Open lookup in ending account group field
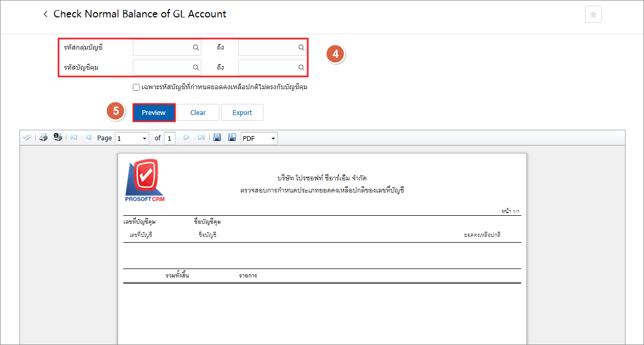644x345 pixels. (x=301, y=47)
